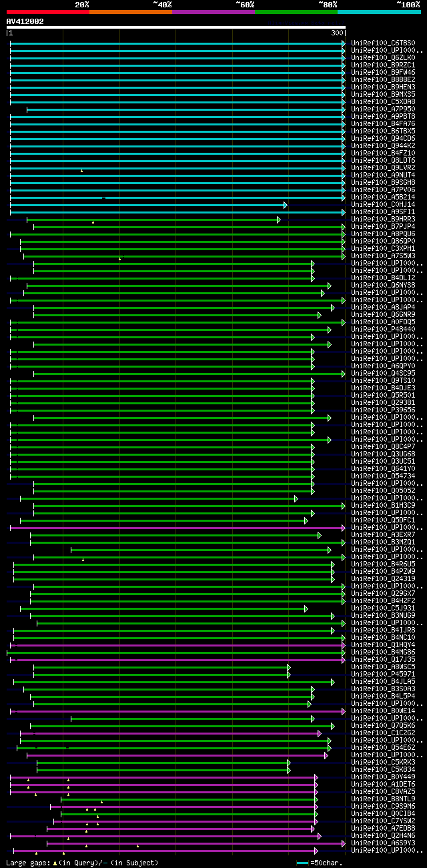Click hit UniRef100_B9MXS5
This screenshot has width=427, height=868.
click(383, 95)
